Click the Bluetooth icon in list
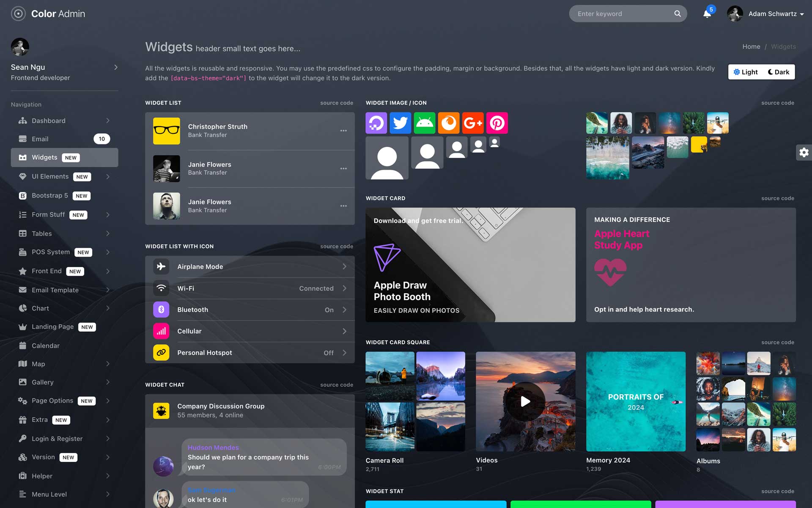 161,310
